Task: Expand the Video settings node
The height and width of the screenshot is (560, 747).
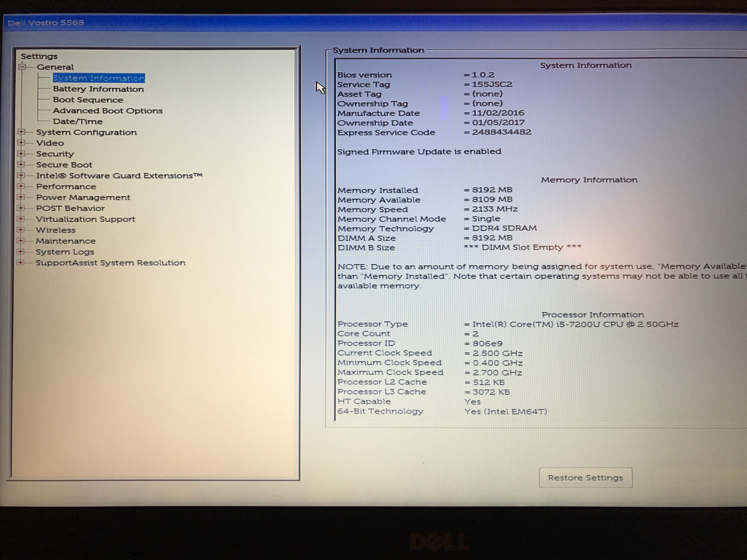Action: [x=21, y=143]
